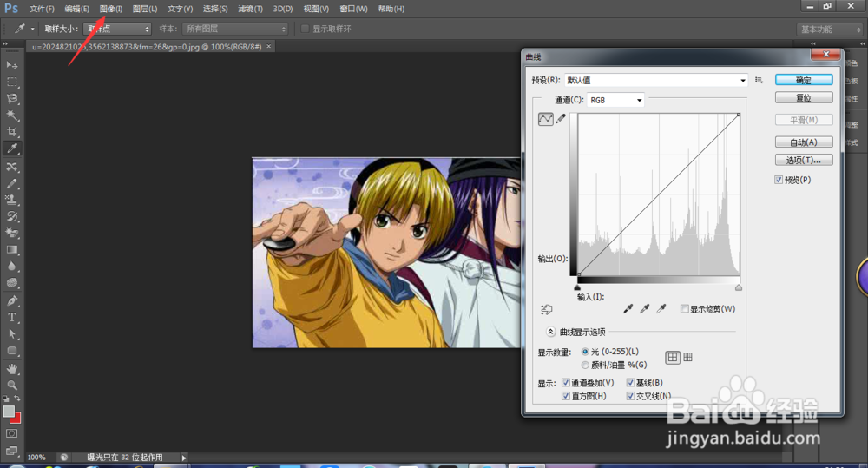Expand the status bar info arrow
The width and height of the screenshot is (868, 468).
[184, 458]
